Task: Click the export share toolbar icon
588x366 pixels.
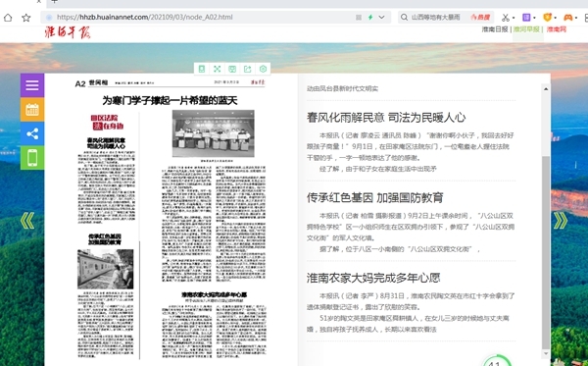Action: pos(248,69)
